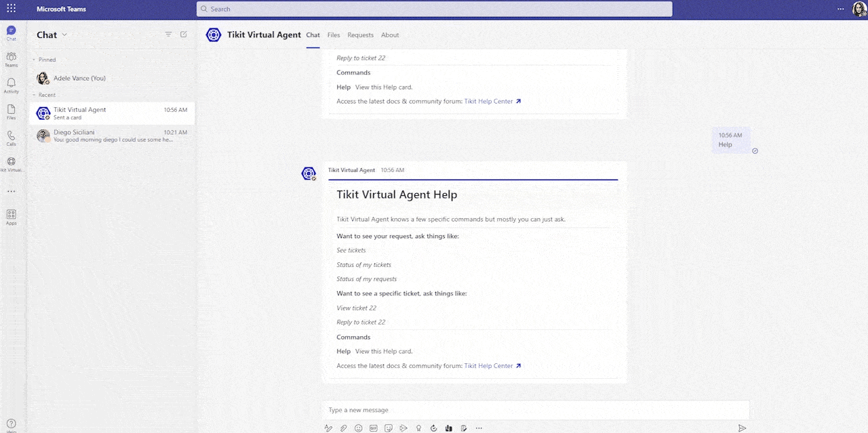Show more added apps in left rail
This screenshot has width=868, height=433.
pyautogui.click(x=12, y=191)
